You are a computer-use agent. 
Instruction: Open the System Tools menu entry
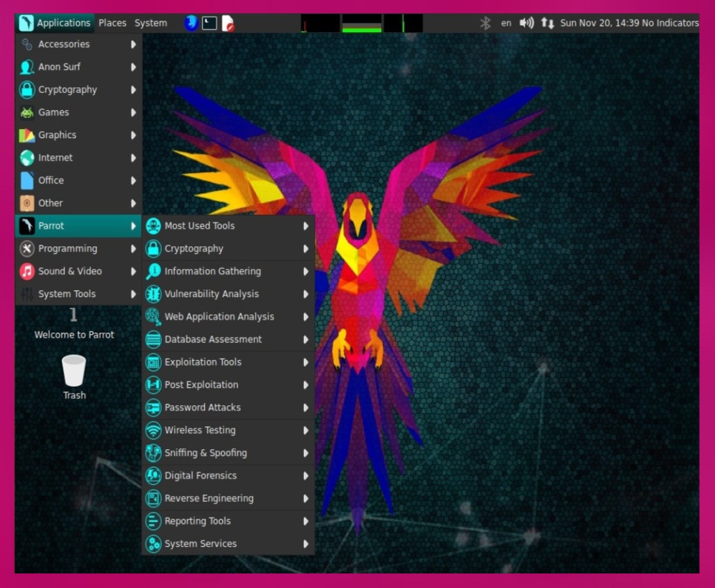pos(78,294)
